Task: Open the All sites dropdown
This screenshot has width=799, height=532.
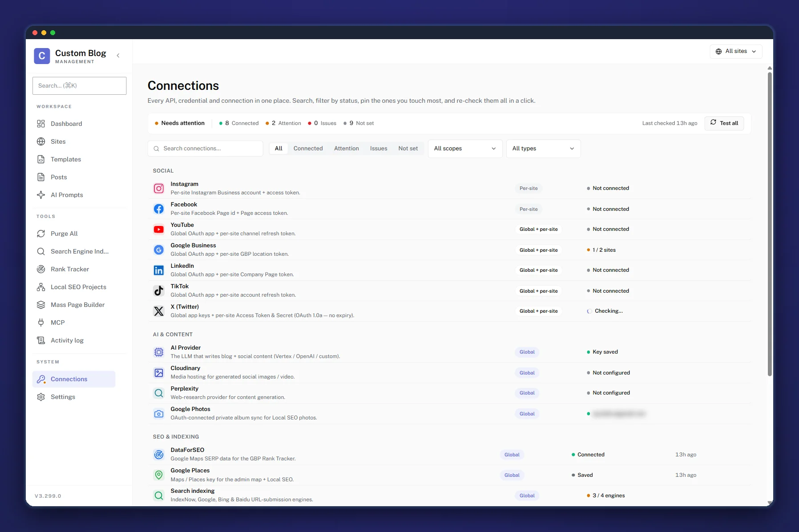Action: [x=736, y=51]
